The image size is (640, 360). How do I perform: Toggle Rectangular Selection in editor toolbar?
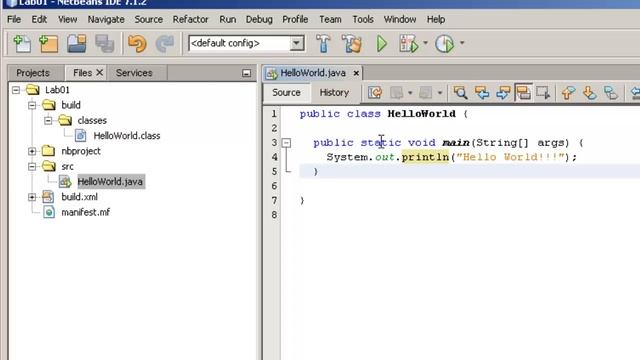pyautogui.click(x=543, y=93)
